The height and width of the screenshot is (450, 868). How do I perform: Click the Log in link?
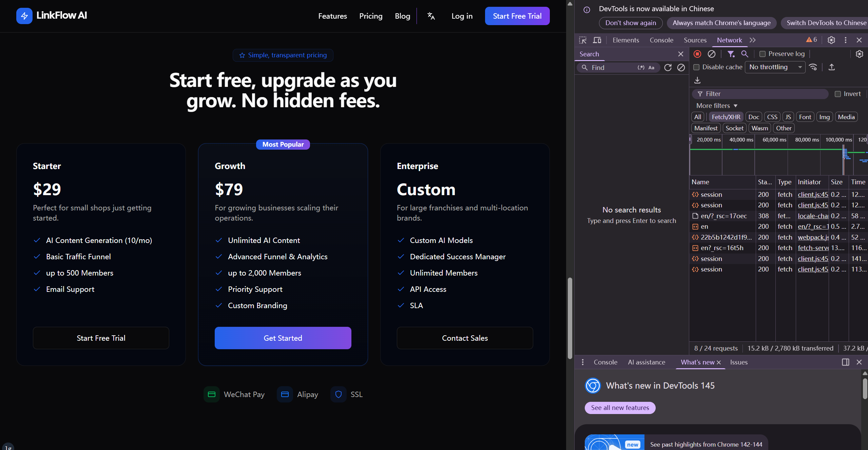point(462,16)
